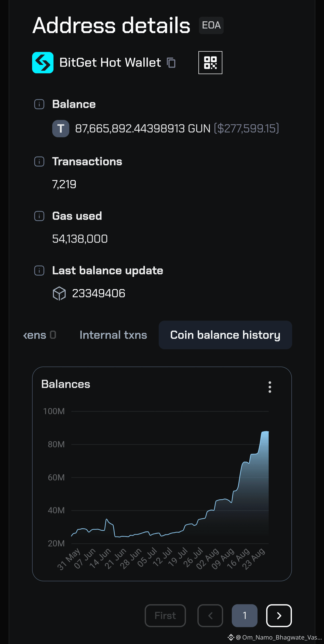The image size is (324, 644).
Task: Go to next page with right chevron
Action: click(279, 615)
